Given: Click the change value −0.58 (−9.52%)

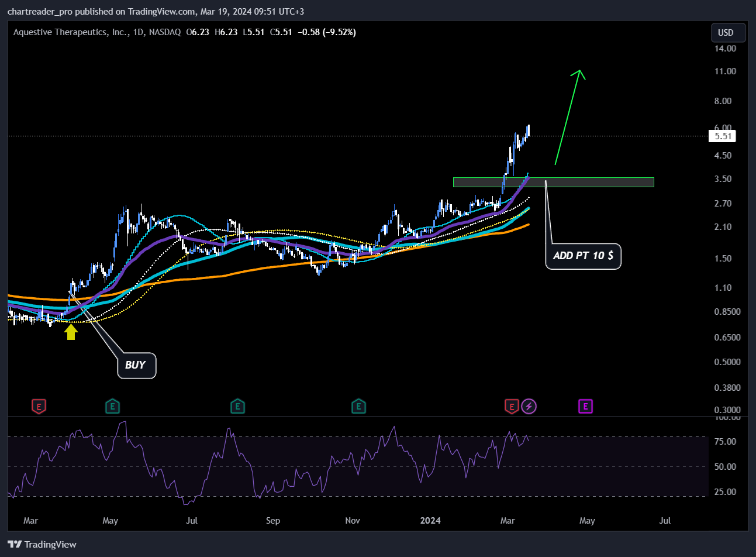Looking at the screenshot, I should (326, 32).
